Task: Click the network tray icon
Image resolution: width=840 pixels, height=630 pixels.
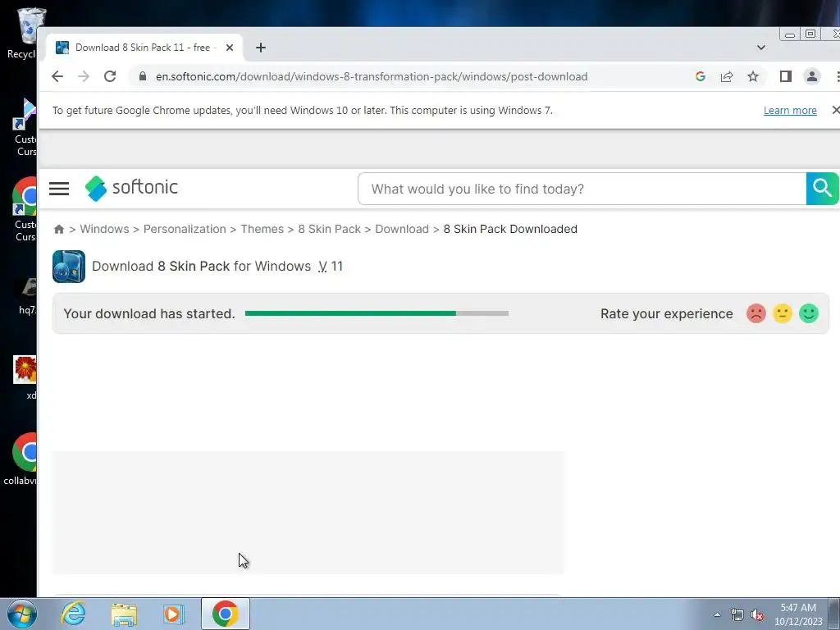Action: (737, 615)
